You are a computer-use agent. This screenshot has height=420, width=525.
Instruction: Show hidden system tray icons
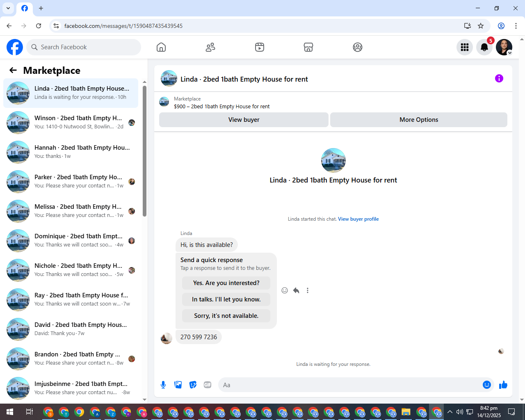pos(450,412)
